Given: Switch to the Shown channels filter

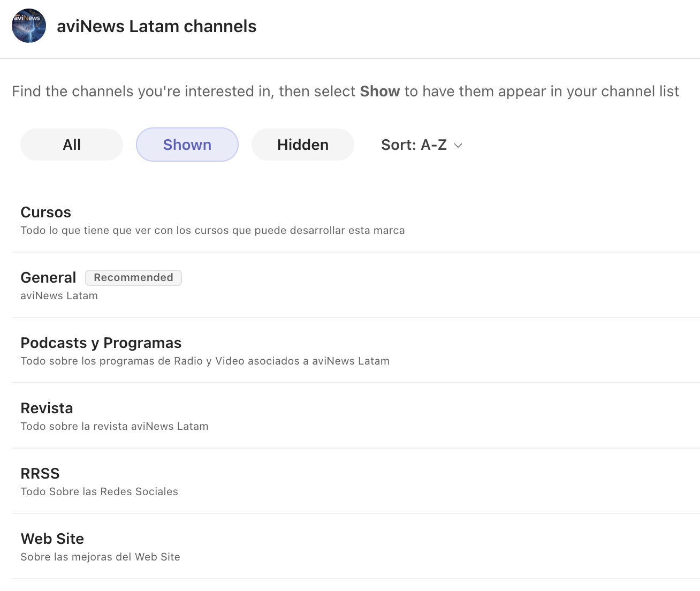Looking at the screenshot, I should pyautogui.click(x=187, y=145).
